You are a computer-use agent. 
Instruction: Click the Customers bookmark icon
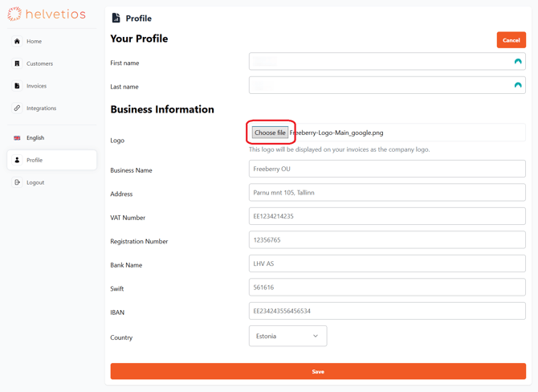[17, 63]
